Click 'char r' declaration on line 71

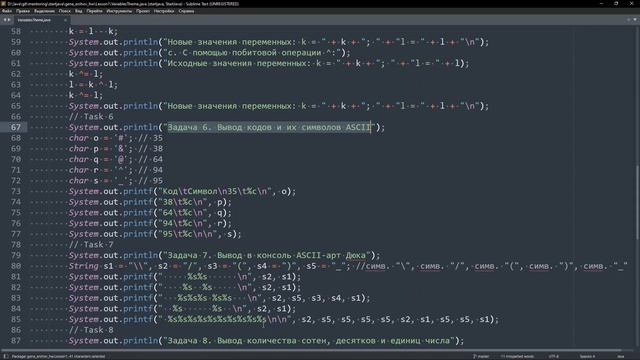84,170
